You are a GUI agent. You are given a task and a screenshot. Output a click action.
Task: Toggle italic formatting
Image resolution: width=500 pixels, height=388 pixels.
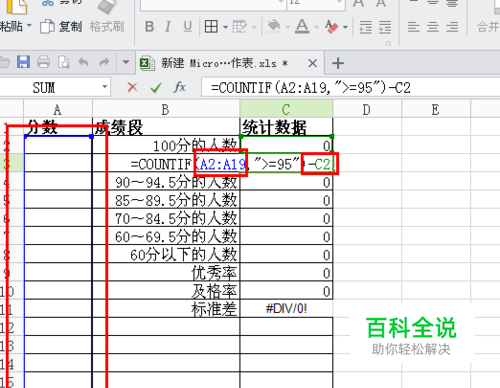tap(168, 27)
